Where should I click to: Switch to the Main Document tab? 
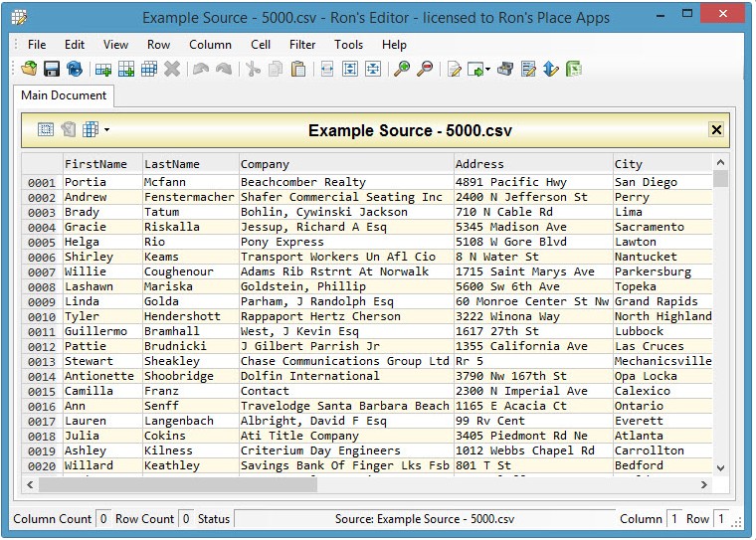tap(64, 96)
